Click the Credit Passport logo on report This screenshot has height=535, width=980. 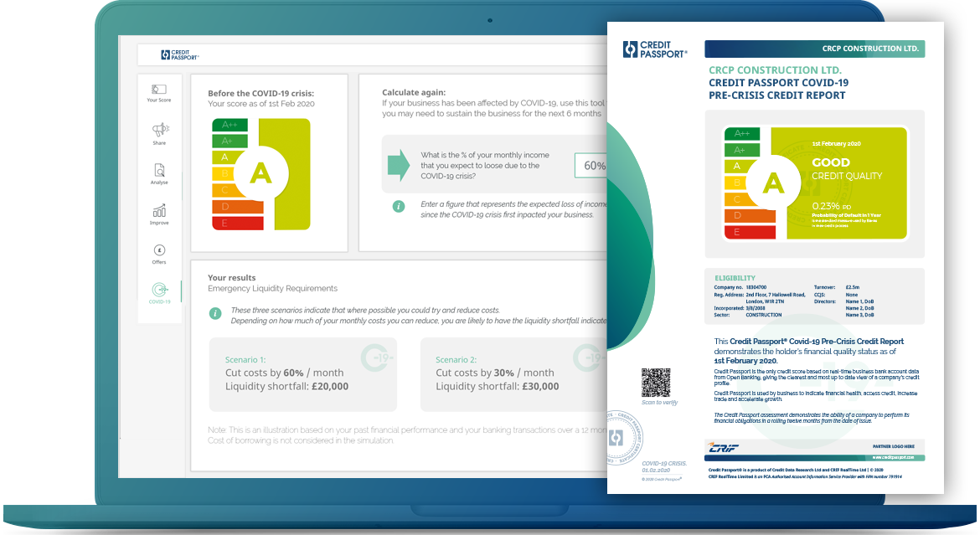(x=654, y=49)
